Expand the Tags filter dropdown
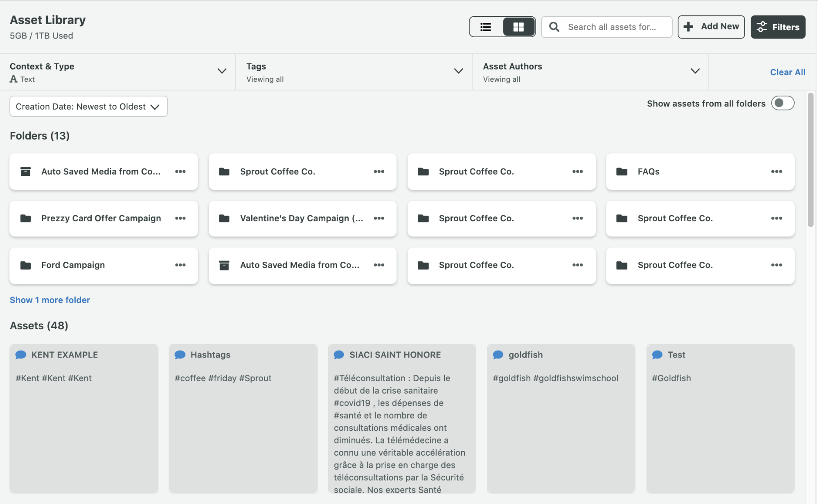 coord(458,71)
